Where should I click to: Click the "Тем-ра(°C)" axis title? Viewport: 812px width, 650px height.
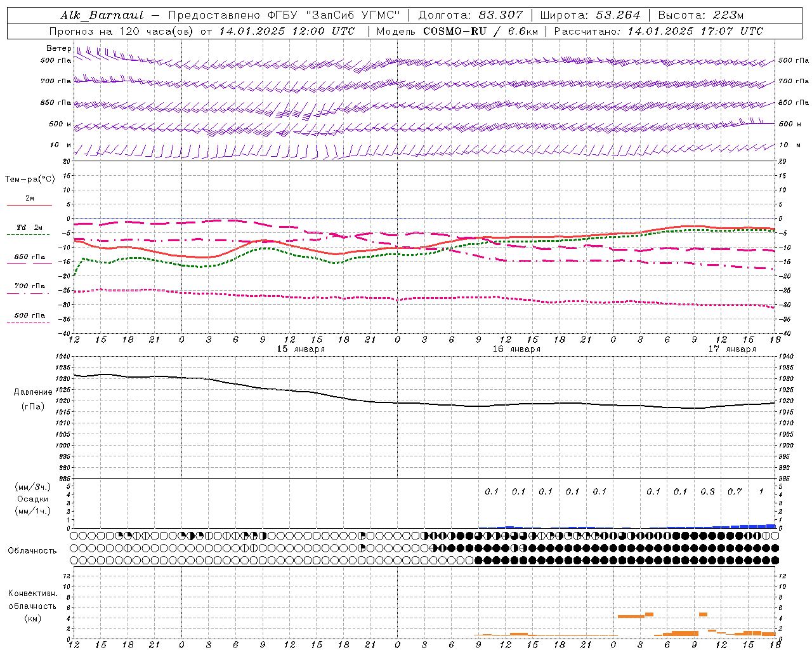pyautogui.click(x=30, y=179)
